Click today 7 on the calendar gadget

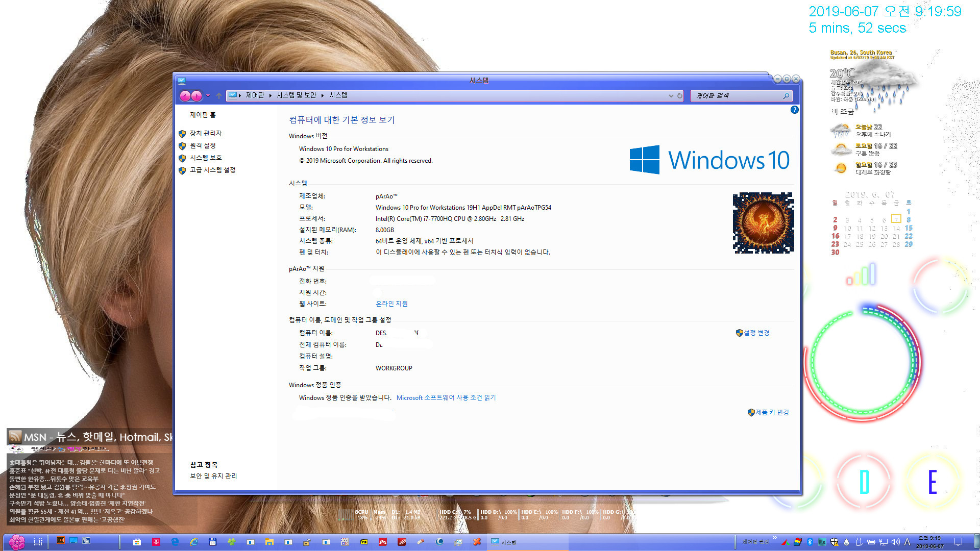[896, 219]
